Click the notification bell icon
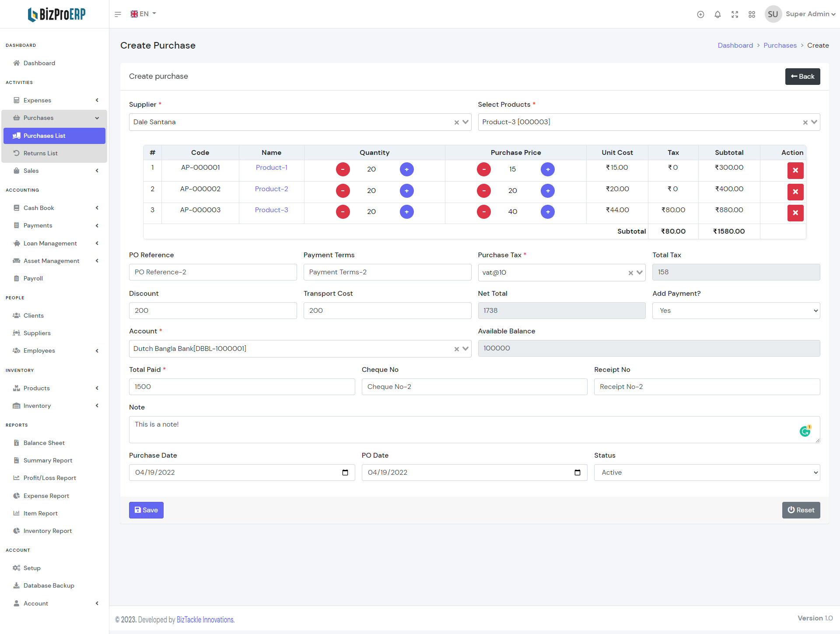 717,14
